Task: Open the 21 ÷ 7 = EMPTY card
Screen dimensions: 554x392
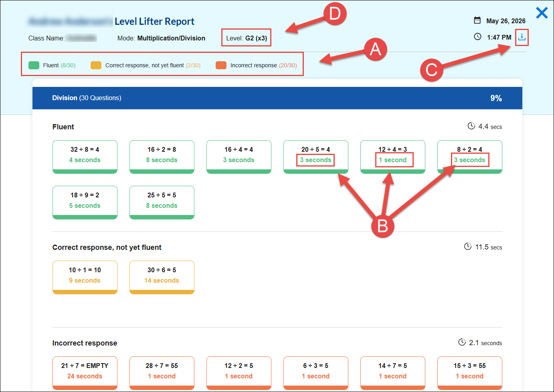Action: click(85, 373)
